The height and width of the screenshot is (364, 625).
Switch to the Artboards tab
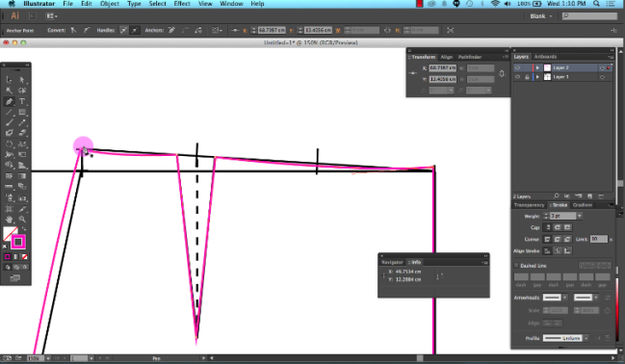point(545,57)
